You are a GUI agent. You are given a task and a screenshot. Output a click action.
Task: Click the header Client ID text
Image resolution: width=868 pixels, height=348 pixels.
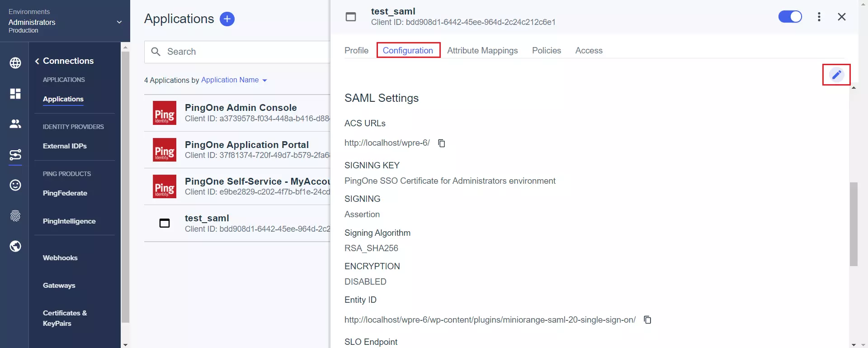point(463,22)
